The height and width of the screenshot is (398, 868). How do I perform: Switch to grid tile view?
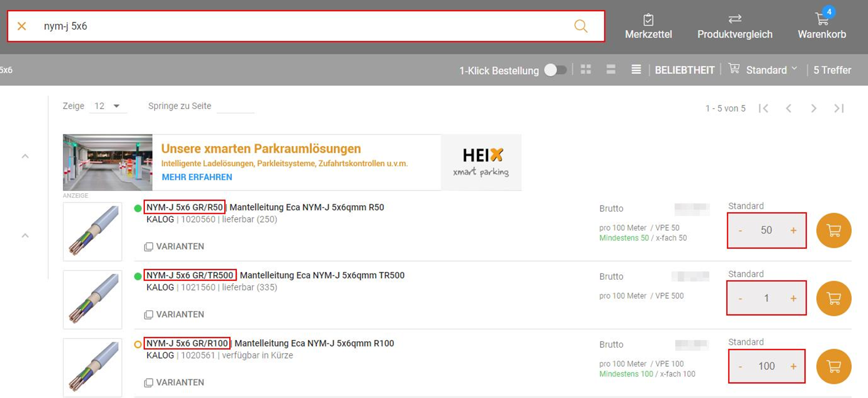586,69
